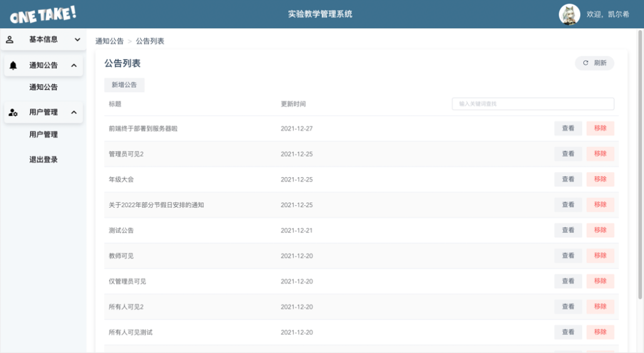Click the 新增公告 button
Viewport: 644px width, 353px height.
(x=124, y=84)
